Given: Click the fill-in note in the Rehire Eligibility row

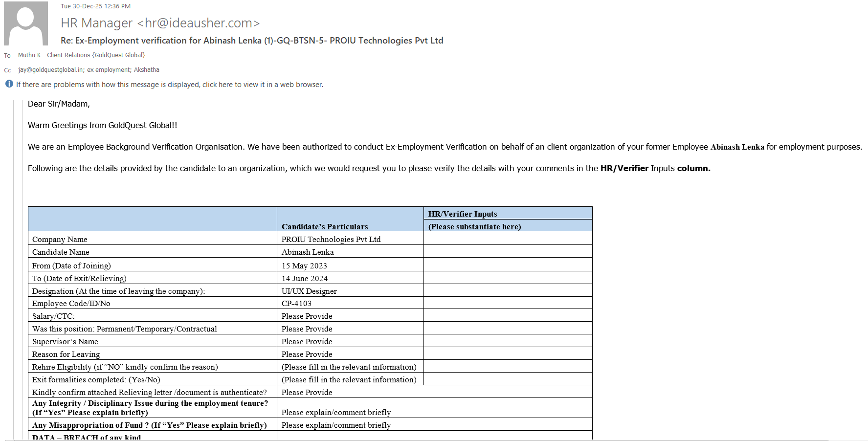Looking at the screenshot, I should pyautogui.click(x=349, y=367).
